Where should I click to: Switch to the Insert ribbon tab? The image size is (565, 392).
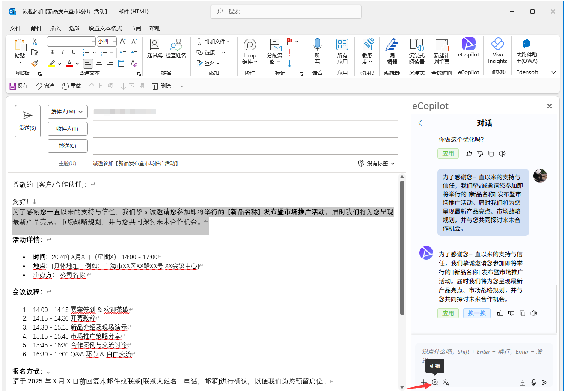coord(55,28)
